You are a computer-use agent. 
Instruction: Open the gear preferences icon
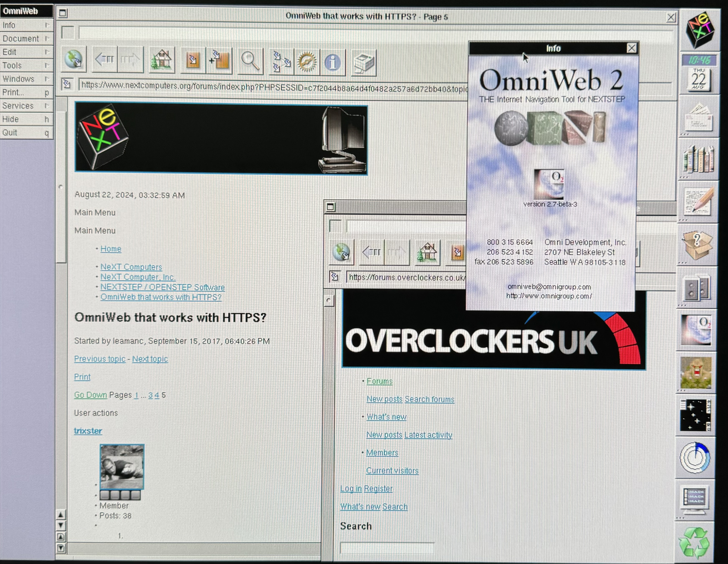coord(307,62)
